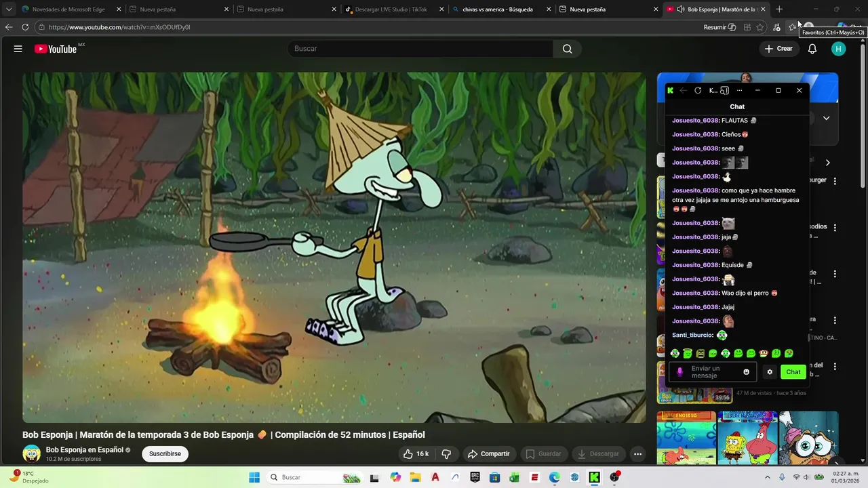Open options for the 'burger' recommended video
The image size is (868, 488).
coord(835,181)
